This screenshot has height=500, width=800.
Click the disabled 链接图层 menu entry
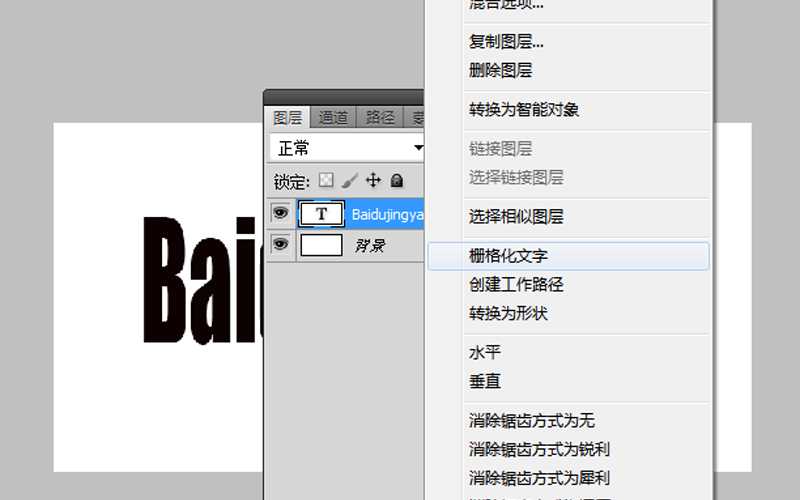pyautogui.click(x=568, y=148)
